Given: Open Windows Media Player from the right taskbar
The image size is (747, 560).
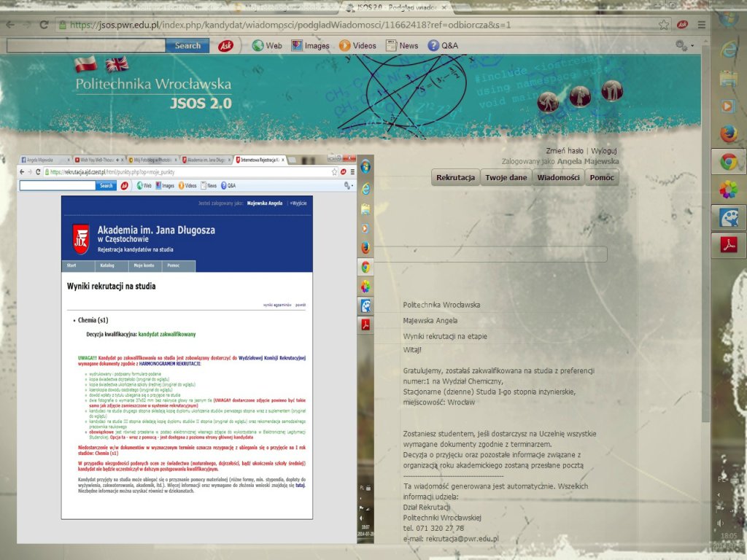Looking at the screenshot, I should point(728,106).
